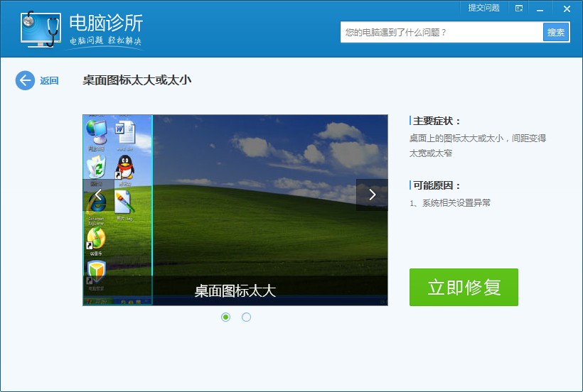Viewport: 583px width, 392px height.
Task: Click the 返回 link text
Action: pyautogui.click(x=49, y=80)
